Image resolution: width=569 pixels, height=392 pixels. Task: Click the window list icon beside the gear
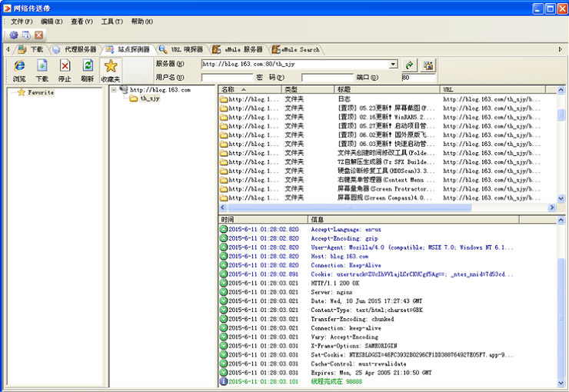[26, 35]
